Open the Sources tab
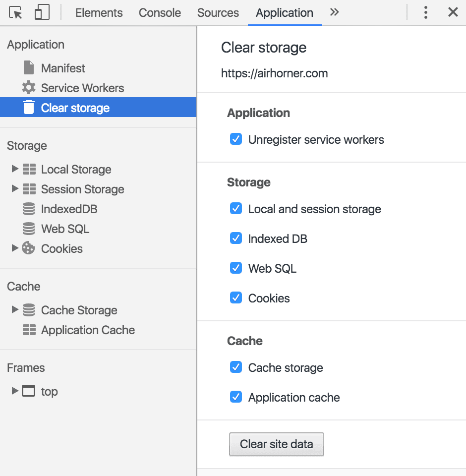 [x=218, y=13]
